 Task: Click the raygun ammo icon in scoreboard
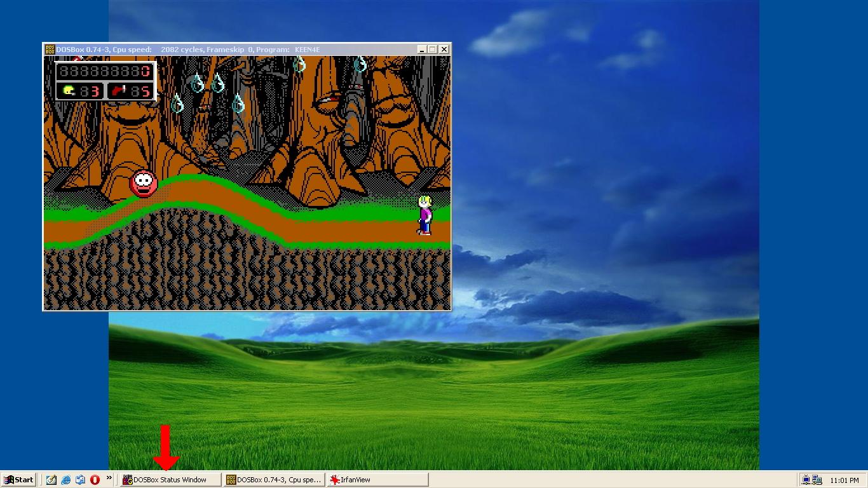[x=119, y=91]
